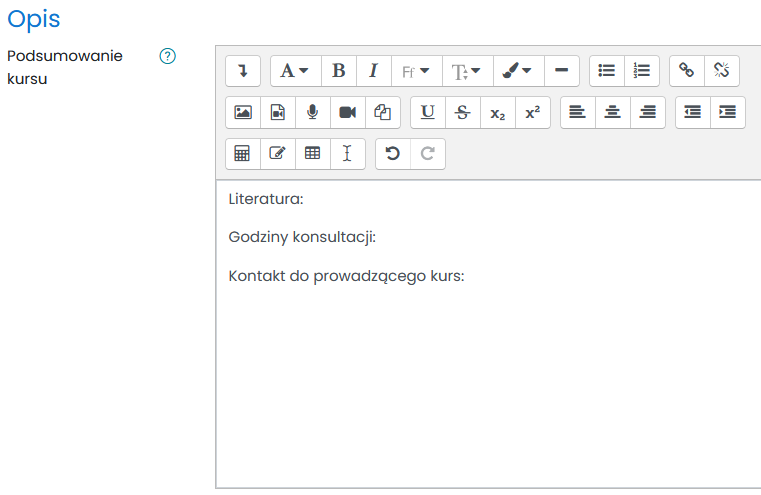Insert a table using table icon
Viewport: 761px width, 495px height.
point(312,154)
